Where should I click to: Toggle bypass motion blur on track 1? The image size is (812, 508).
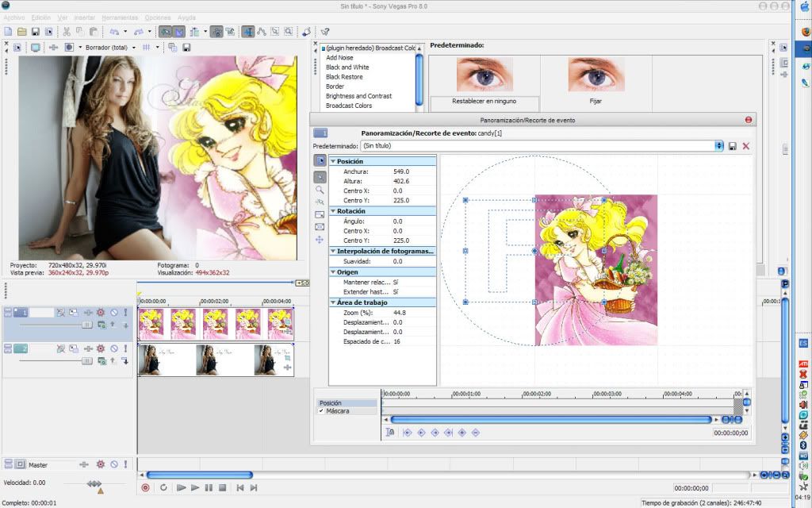coord(60,313)
